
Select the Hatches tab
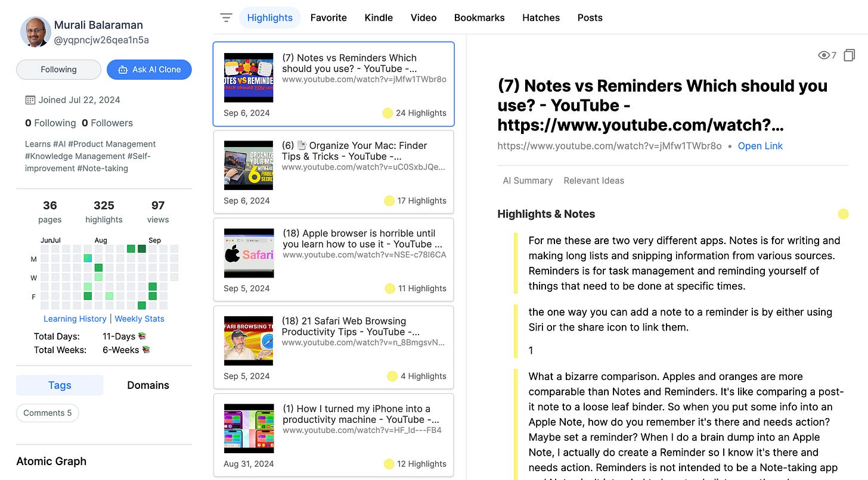[541, 18]
